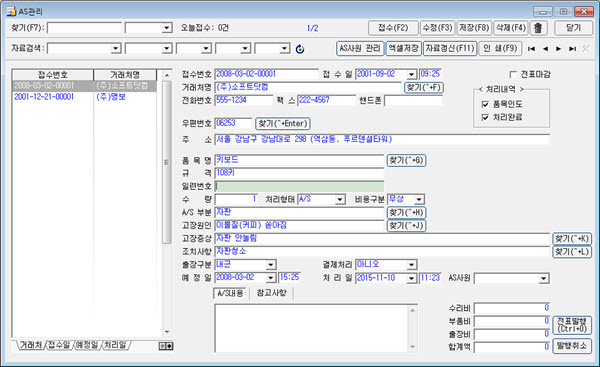This screenshot has width=600, height=367.
Task: Open the 출장구분 내근 dropdown
Action: [271, 264]
